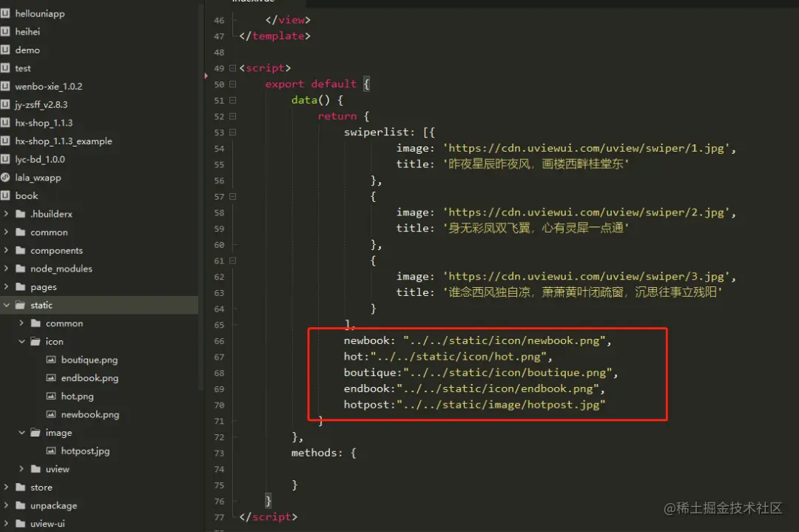Select lala_wxapp mini-program project
The height and width of the screenshot is (532, 799).
click(x=38, y=178)
